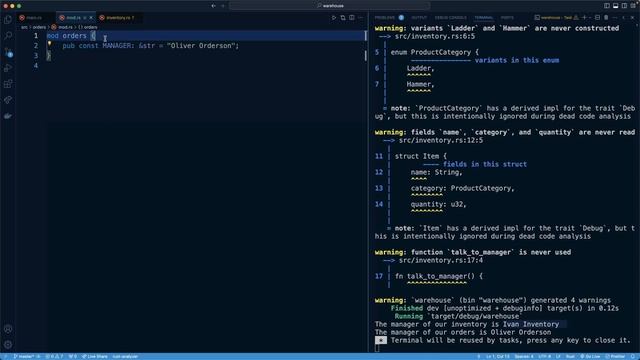Close the terminal panel

point(632,18)
